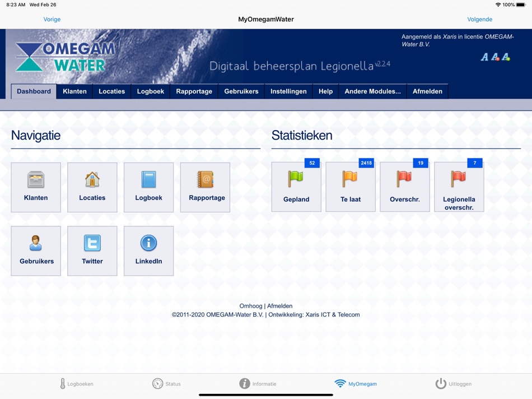Click the Wi-Fi indicator in status bar

[498, 4]
